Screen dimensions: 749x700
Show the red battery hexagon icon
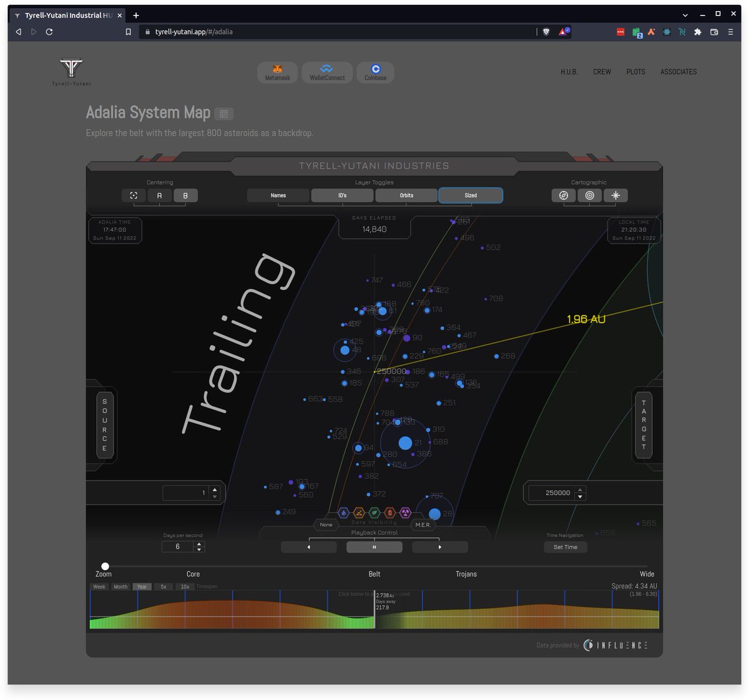click(389, 513)
